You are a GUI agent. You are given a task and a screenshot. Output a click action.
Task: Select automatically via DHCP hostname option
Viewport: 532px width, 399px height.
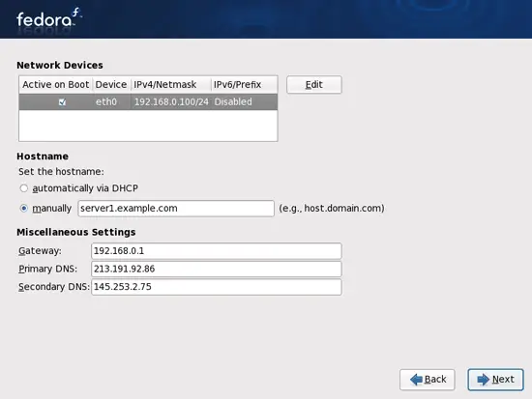24,188
